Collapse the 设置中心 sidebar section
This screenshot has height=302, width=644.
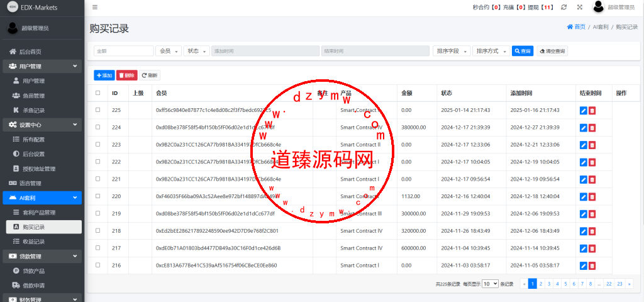[42, 125]
